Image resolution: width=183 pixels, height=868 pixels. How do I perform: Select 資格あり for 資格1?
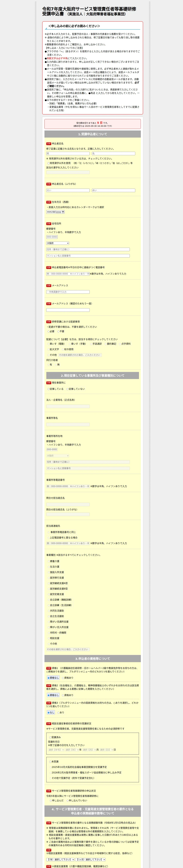click(63, 678)
